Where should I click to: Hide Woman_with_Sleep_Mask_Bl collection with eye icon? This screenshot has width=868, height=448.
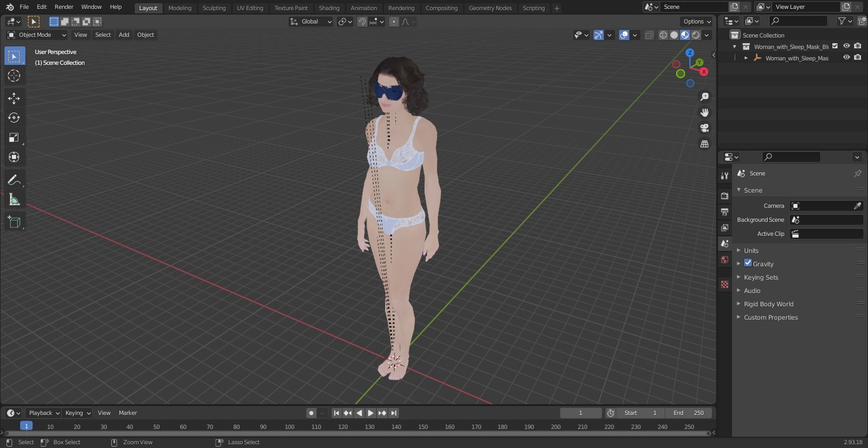[x=846, y=46]
